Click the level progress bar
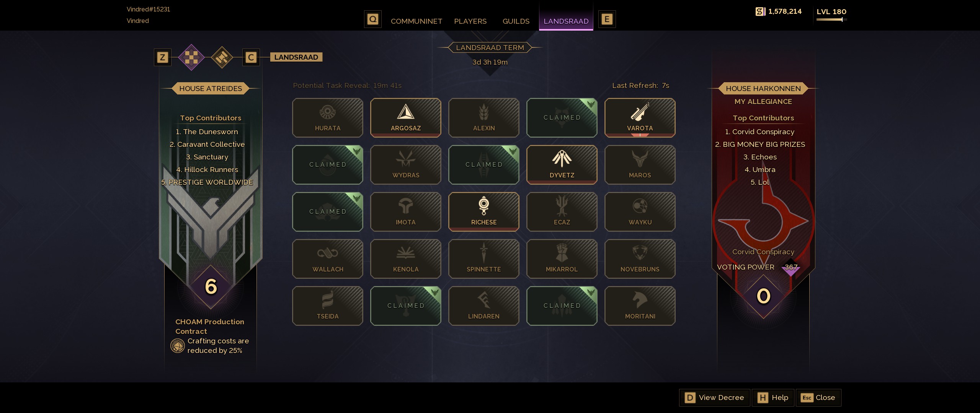 (x=830, y=20)
